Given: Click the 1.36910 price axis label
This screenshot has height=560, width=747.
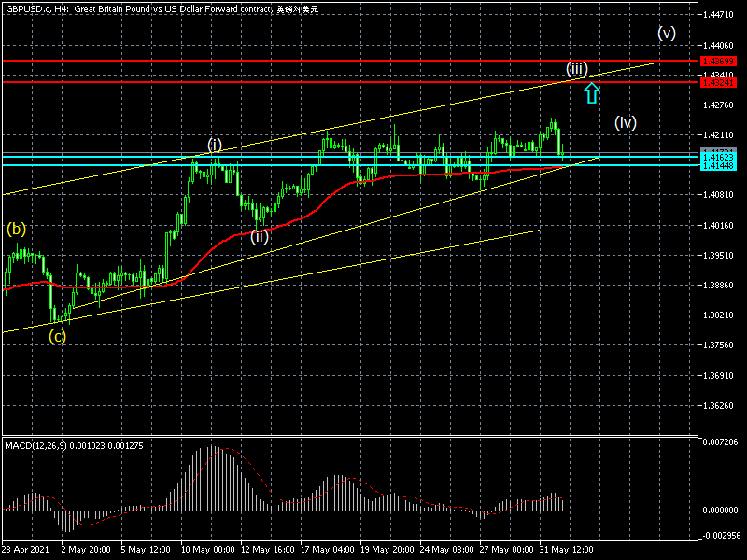Looking at the screenshot, I should [720, 376].
